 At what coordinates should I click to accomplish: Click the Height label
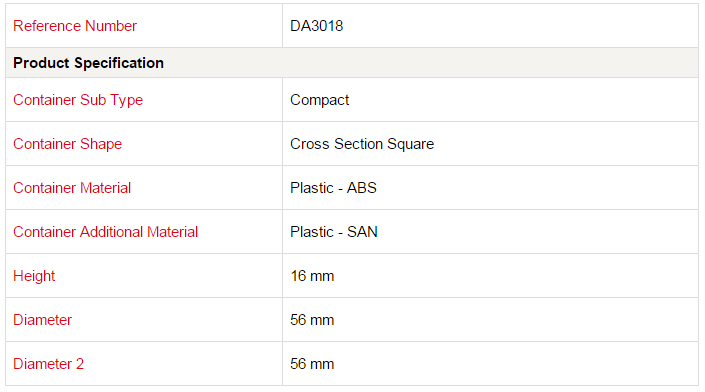pyautogui.click(x=34, y=276)
